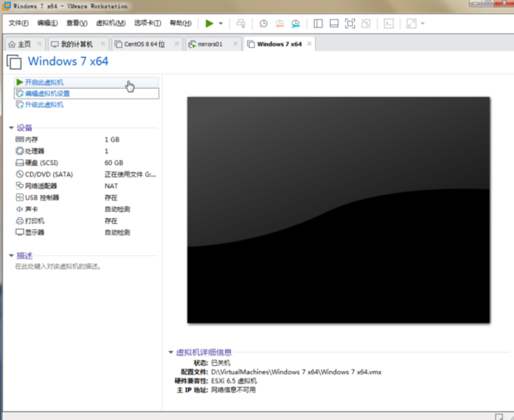The width and height of the screenshot is (514, 420).
Task: Click the VMware Workstation title bar icon
Action: pos(7,6)
